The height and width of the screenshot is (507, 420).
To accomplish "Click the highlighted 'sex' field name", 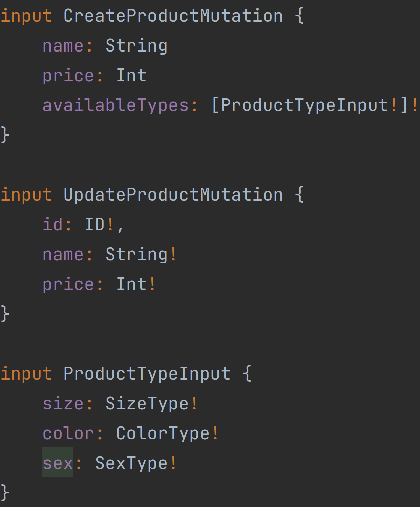I will (x=58, y=463).
